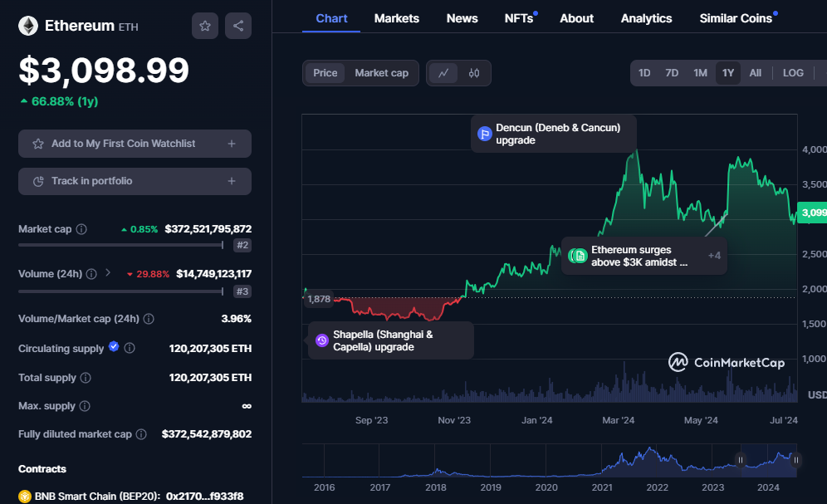Screen dimensions: 827x504
Task: Click the 3,099 current price label
Action: (812, 213)
